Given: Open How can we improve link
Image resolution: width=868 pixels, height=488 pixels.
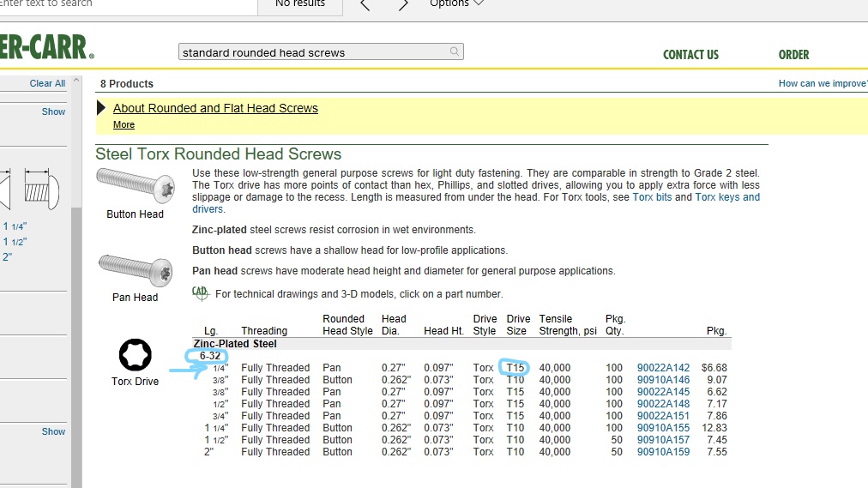Looking at the screenshot, I should coord(823,83).
